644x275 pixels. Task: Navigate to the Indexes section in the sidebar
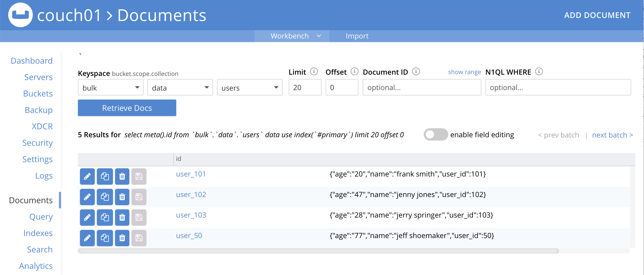(x=38, y=233)
